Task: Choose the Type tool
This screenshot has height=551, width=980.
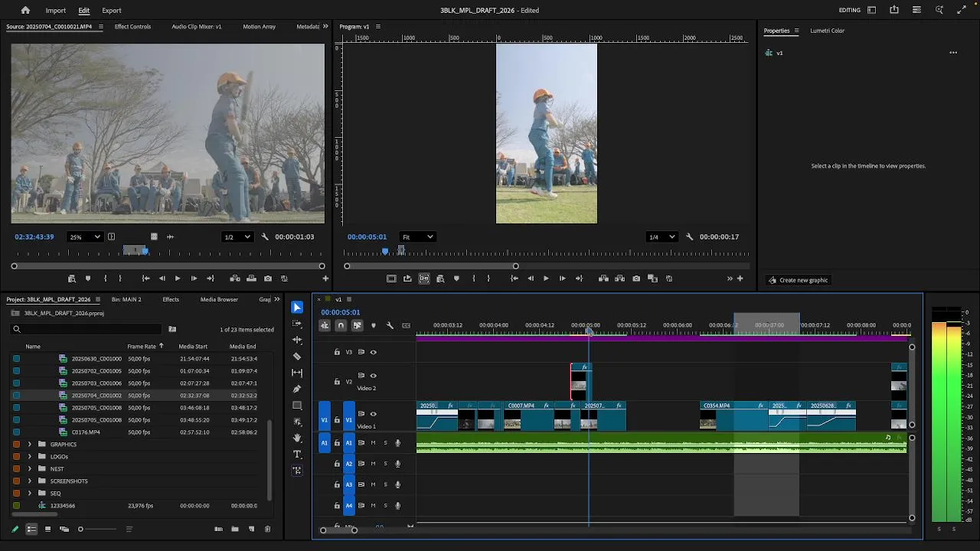Action: click(297, 455)
